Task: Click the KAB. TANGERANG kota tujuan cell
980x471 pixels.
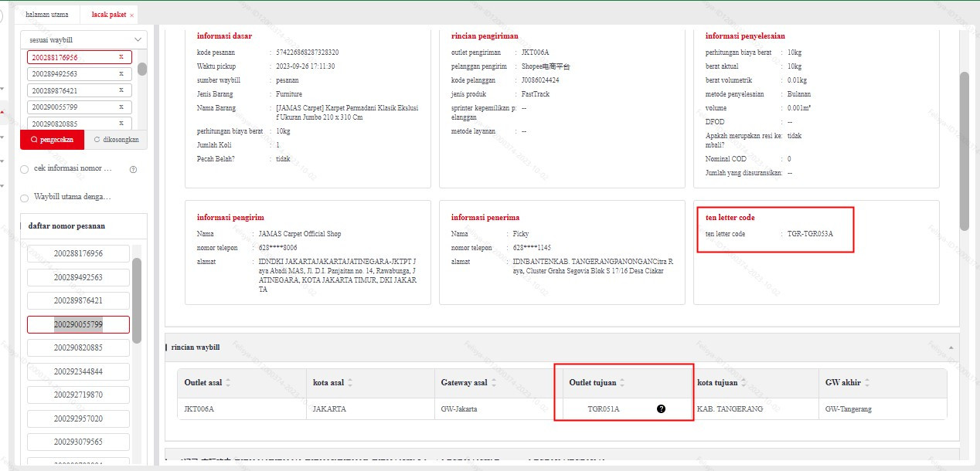Action: click(x=754, y=408)
